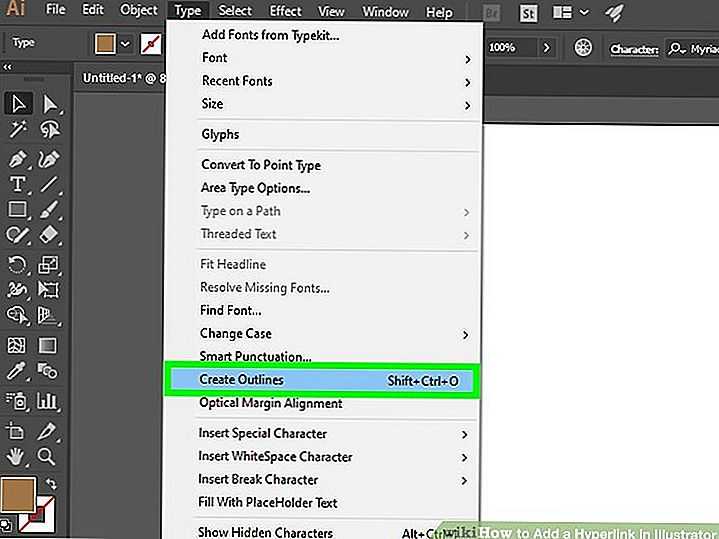This screenshot has width=719, height=539.
Task: Swap fill and stroke arrows
Action: pos(51,484)
